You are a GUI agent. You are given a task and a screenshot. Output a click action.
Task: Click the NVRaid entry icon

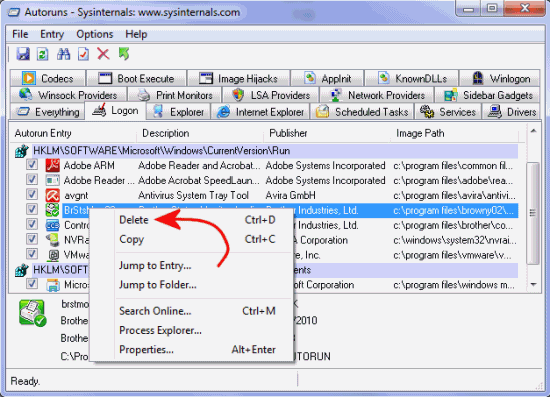click(x=53, y=240)
